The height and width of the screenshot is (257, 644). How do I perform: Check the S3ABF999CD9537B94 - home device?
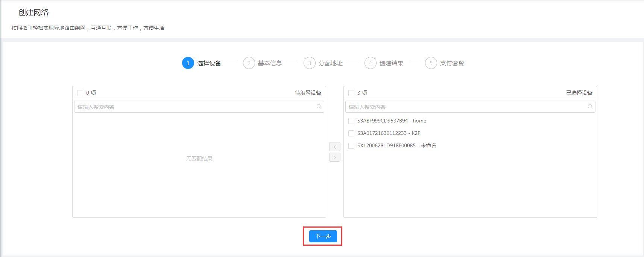coord(351,121)
